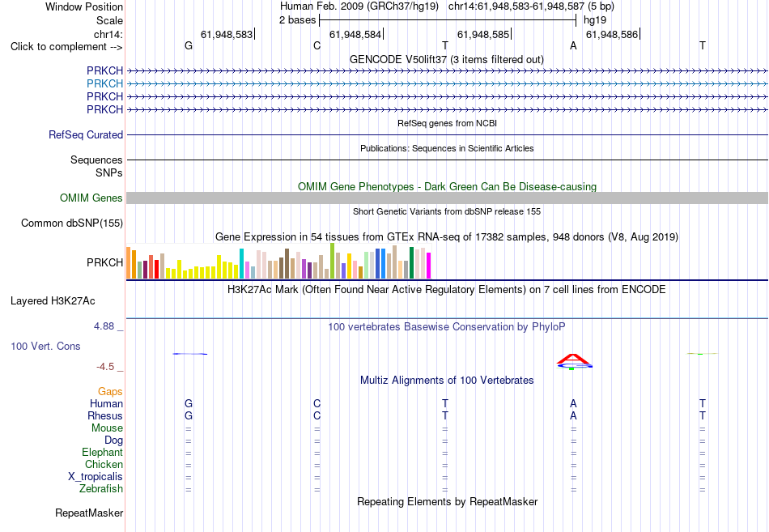Click the OMIM Gene Phenotypes track title
769x532 pixels.
pyautogui.click(x=448, y=186)
